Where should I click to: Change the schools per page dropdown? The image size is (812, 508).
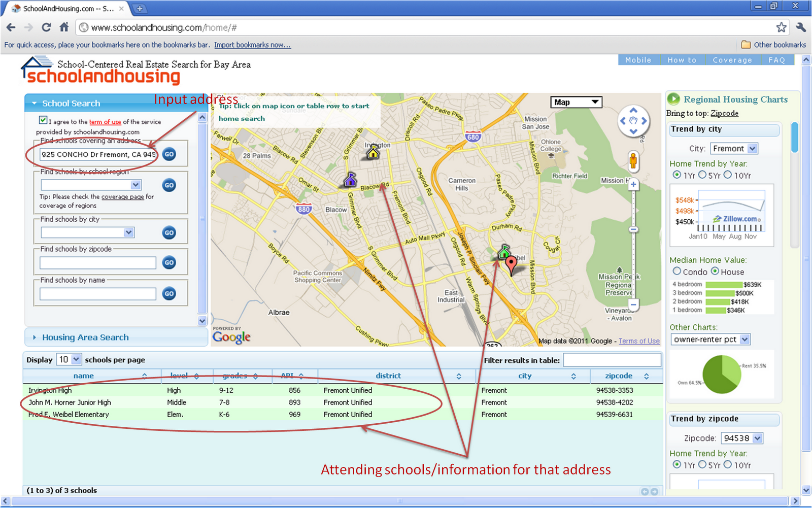[69, 359]
